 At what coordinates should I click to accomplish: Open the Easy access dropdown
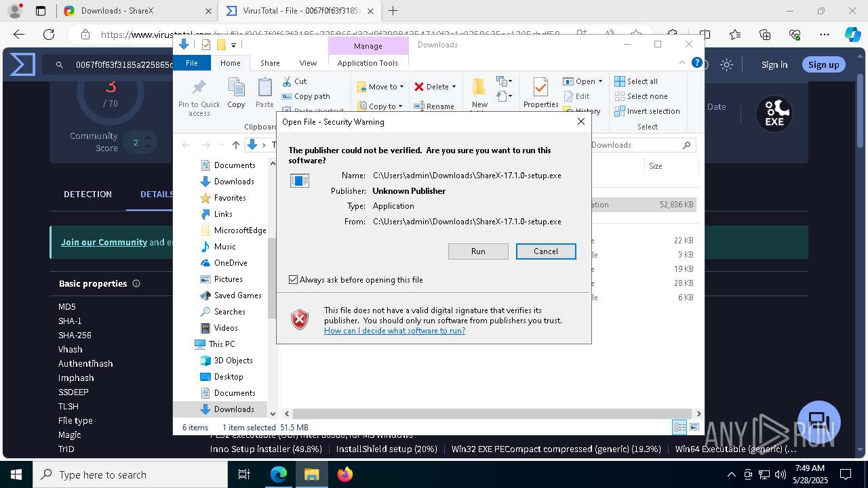pos(504,97)
